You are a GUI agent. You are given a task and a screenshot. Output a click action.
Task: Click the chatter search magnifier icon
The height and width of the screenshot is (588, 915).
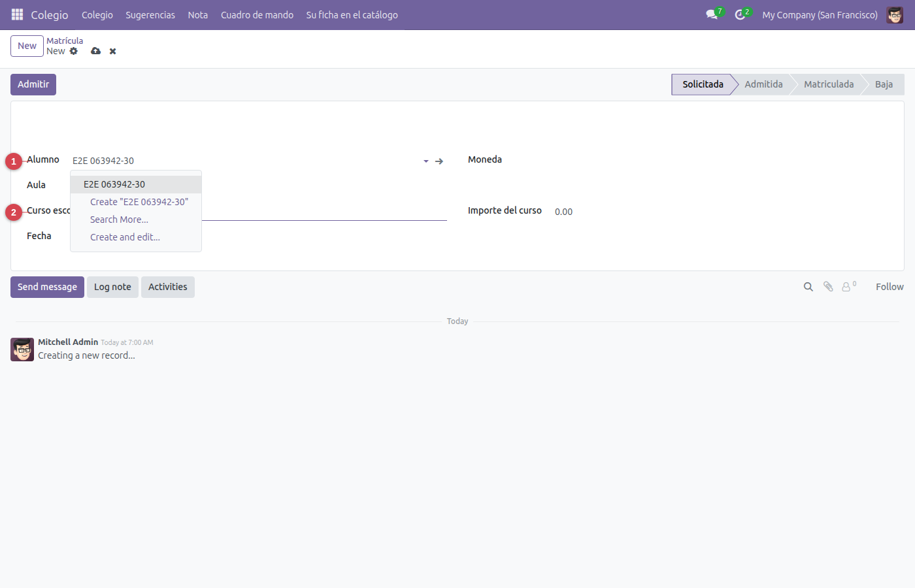[808, 287]
